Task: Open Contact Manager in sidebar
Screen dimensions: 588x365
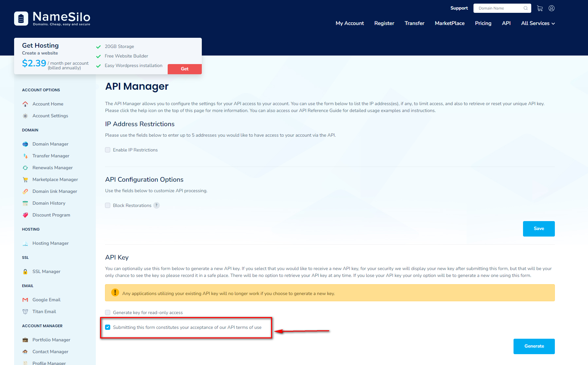Action: pos(50,352)
